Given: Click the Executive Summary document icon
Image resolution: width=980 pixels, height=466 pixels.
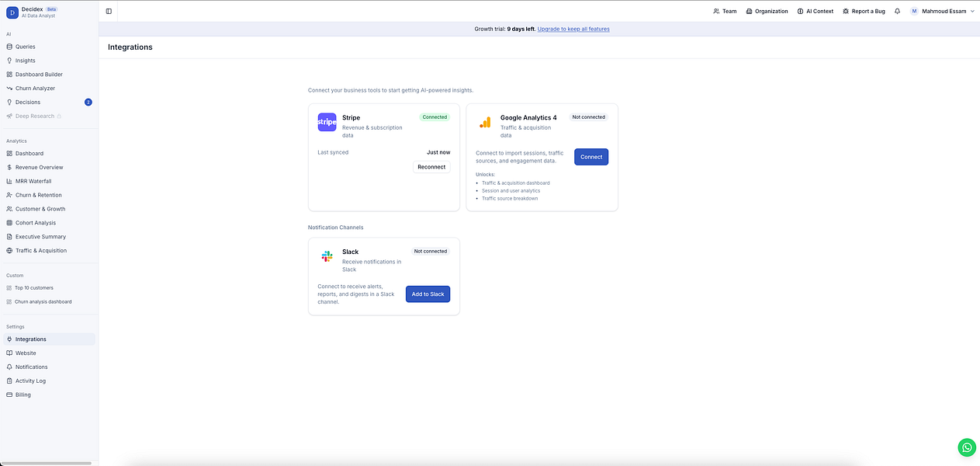Looking at the screenshot, I should click(9, 237).
